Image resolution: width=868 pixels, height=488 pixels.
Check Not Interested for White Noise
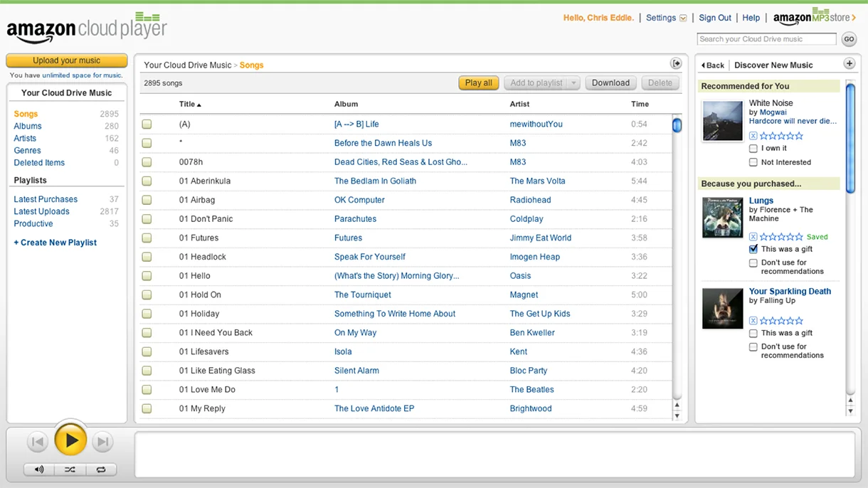753,162
